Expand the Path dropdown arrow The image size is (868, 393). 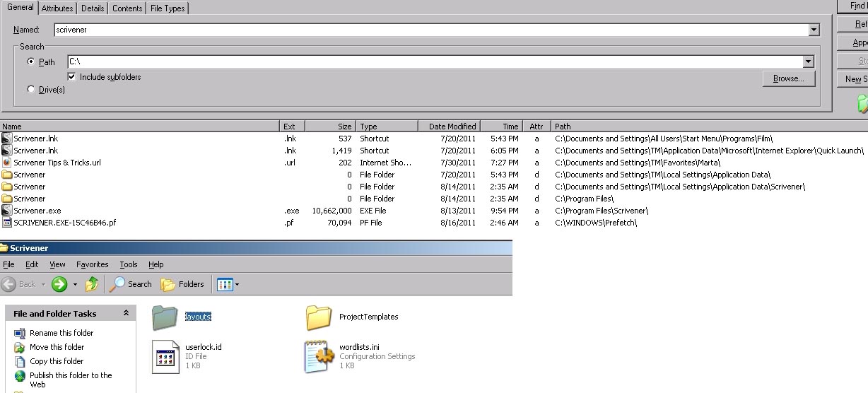[x=808, y=61]
